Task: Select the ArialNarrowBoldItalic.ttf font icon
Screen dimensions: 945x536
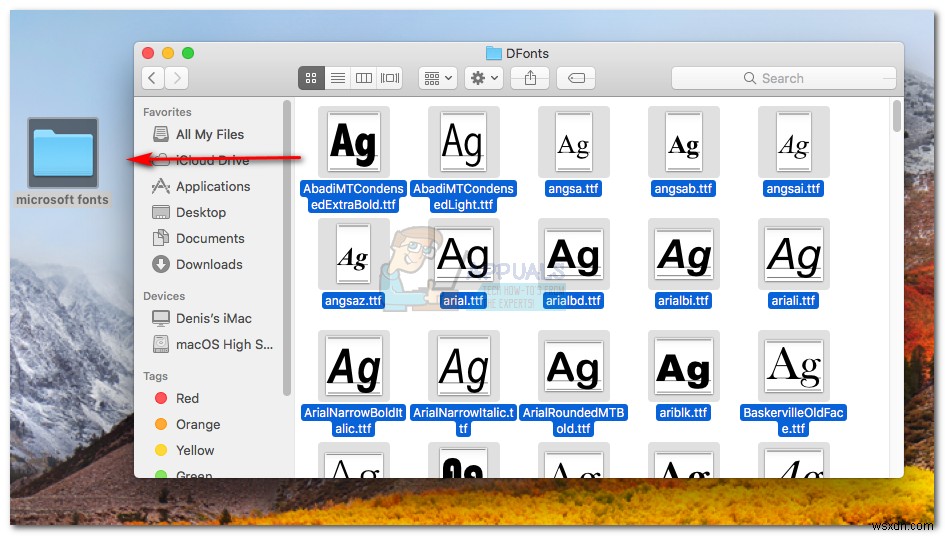Action: 354,366
